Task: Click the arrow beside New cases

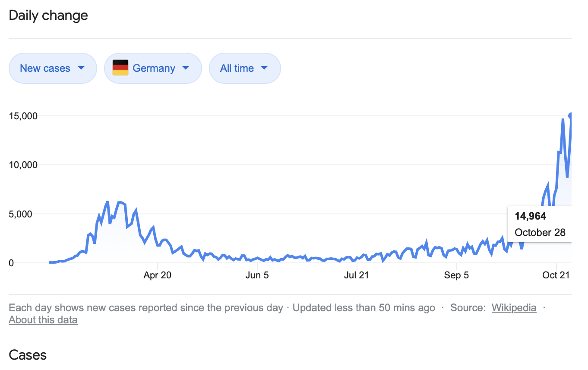Action: 81,68
